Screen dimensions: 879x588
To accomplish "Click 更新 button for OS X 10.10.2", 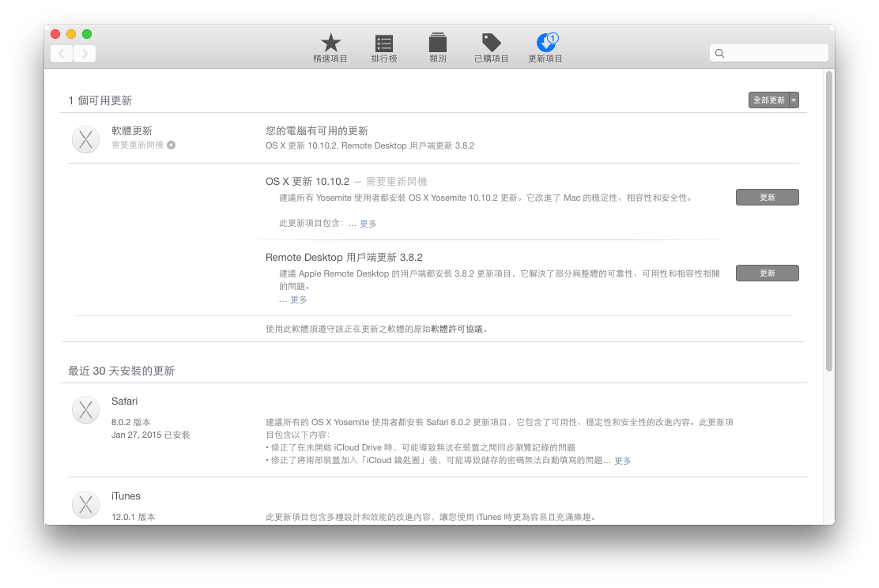I will (768, 198).
